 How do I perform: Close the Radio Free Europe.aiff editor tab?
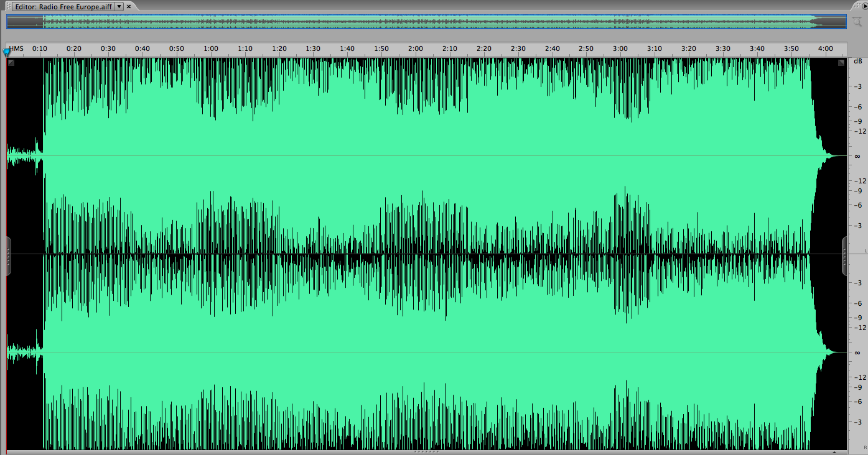tap(129, 6)
